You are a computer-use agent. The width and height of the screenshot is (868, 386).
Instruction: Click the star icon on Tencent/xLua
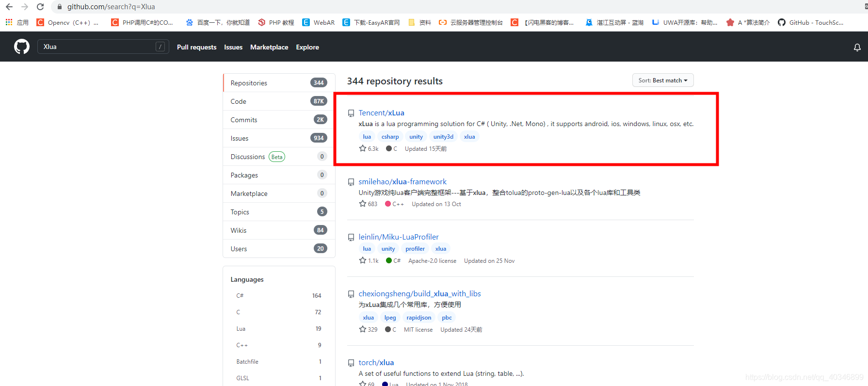click(363, 148)
